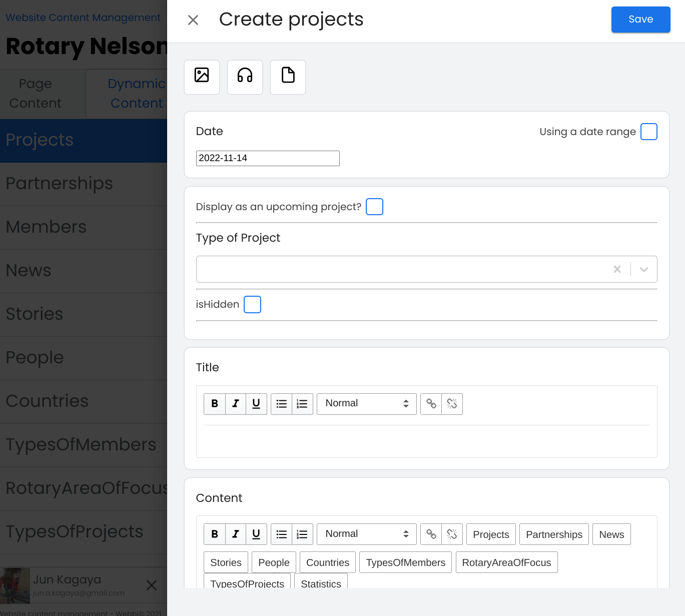Click News button in Content toolbar
Viewport: 685px width, 616px height.
[x=611, y=534]
